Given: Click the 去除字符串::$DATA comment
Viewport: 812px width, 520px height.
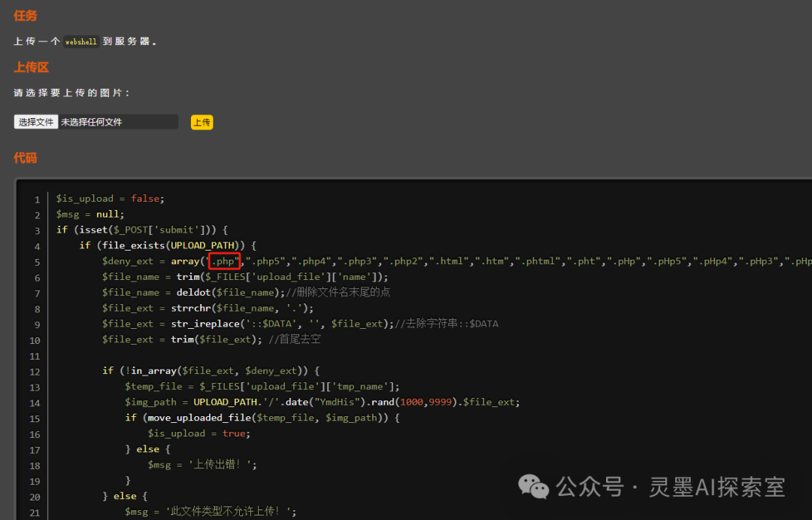Looking at the screenshot, I should (447, 324).
